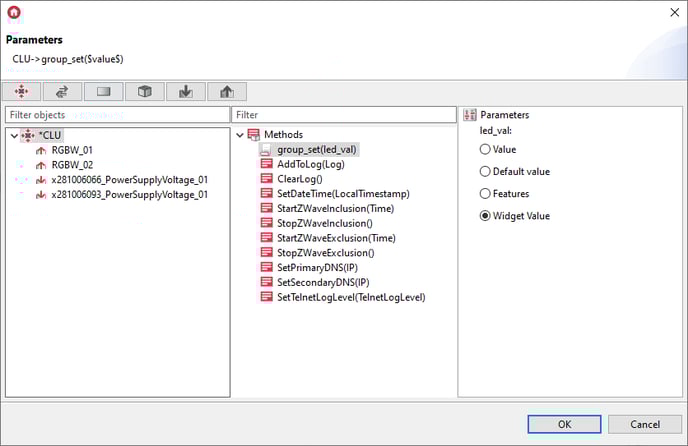Image resolution: width=688 pixels, height=446 pixels.
Task: Click the upload arrow toolbar icon
Action: [x=226, y=92]
